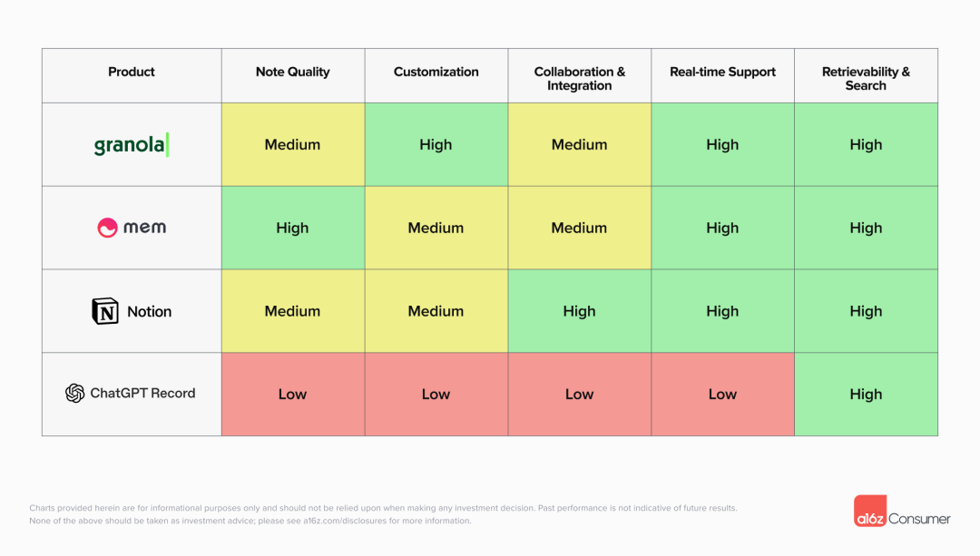Click the Consumer text beside a16z logo
Viewport: 980px width, 556px height.
click(x=919, y=519)
